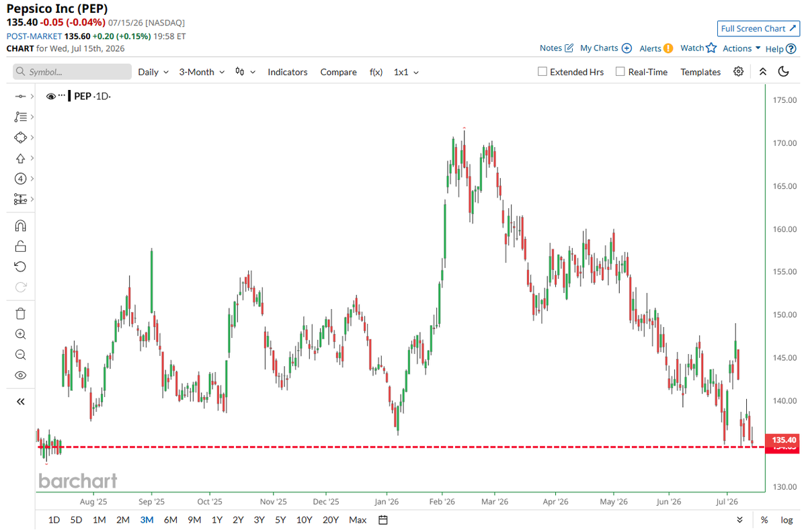Click the My Charts link

(x=599, y=48)
